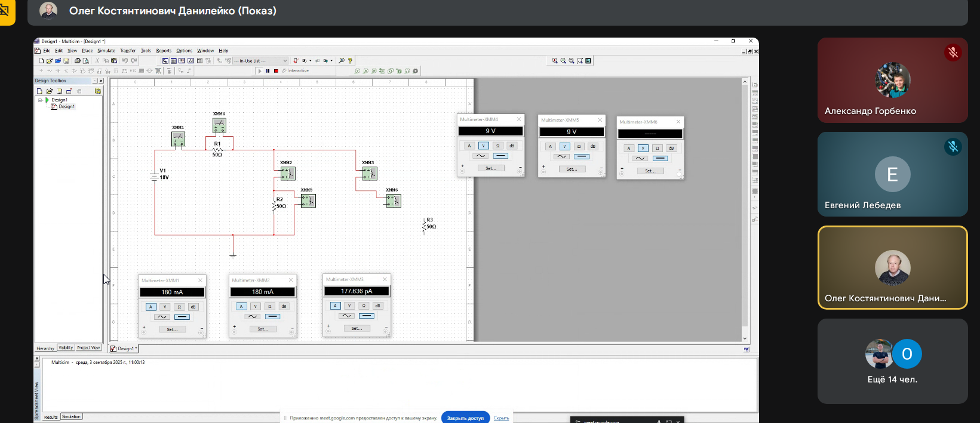Click Set... button on Multimeter-XMM3
The width and height of the screenshot is (980, 423).
coord(357,328)
